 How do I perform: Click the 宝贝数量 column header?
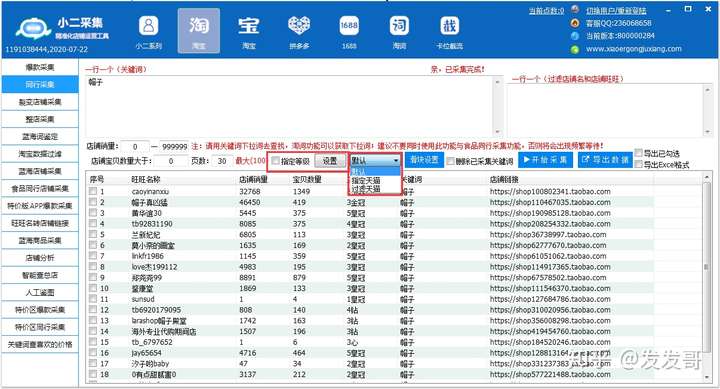(x=307, y=179)
